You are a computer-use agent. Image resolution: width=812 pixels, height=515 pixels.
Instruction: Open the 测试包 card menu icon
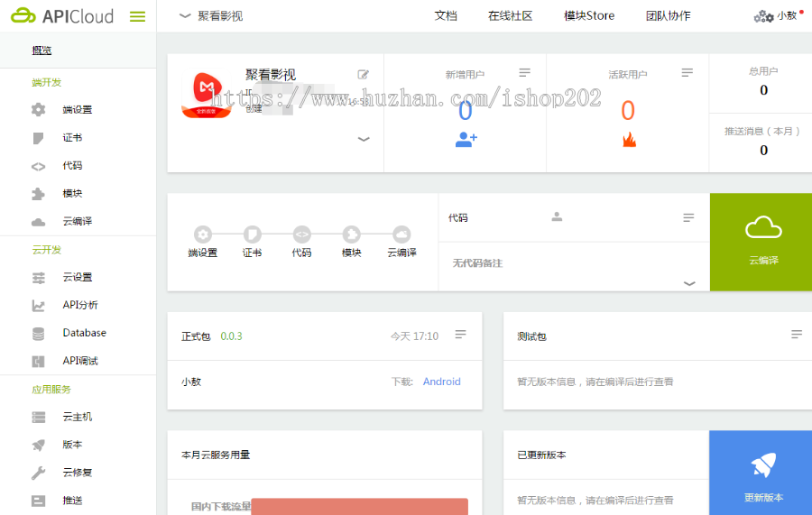[x=797, y=335]
